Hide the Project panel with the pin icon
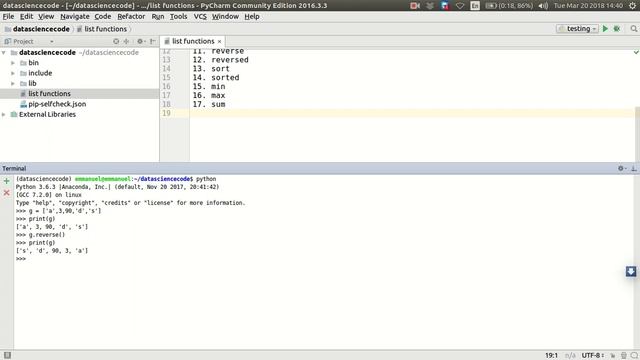Viewport: 640px width, 360px height. coord(153,41)
